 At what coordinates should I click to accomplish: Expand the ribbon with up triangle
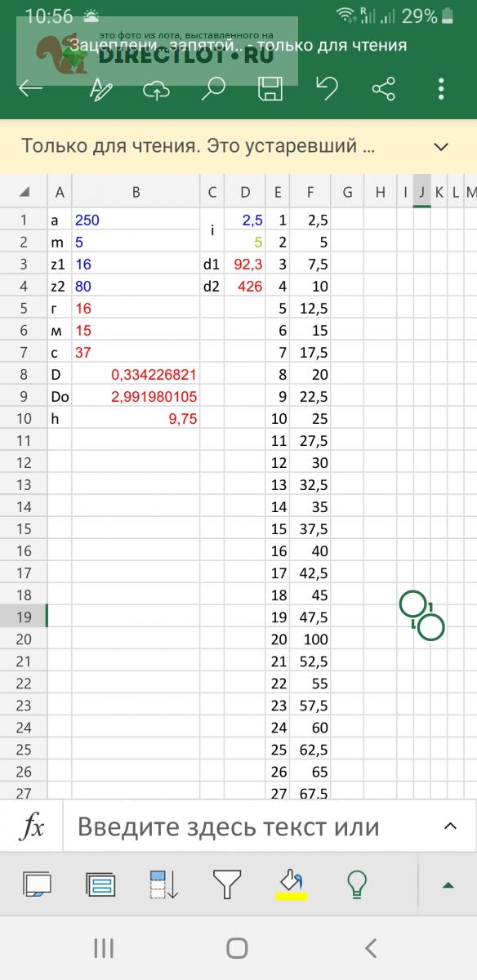click(448, 885)
